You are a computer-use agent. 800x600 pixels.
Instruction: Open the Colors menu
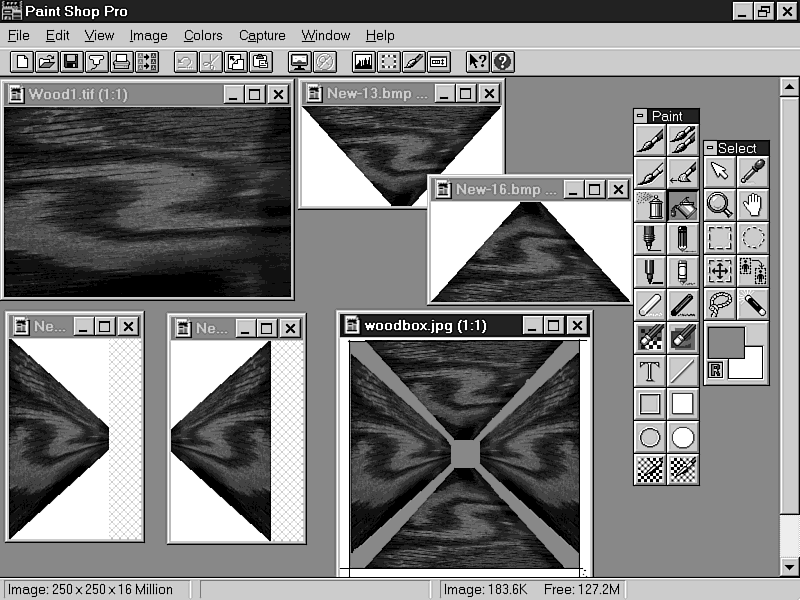tap(203, 35)
